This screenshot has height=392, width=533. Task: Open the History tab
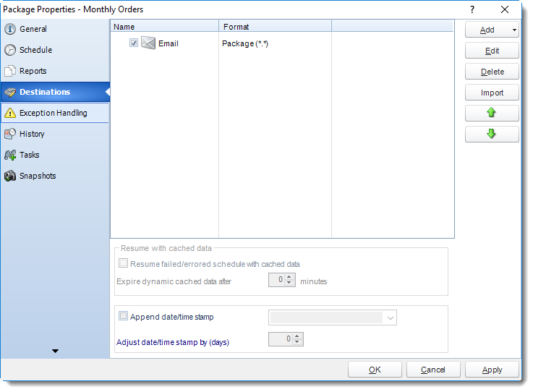click(55, 134)
